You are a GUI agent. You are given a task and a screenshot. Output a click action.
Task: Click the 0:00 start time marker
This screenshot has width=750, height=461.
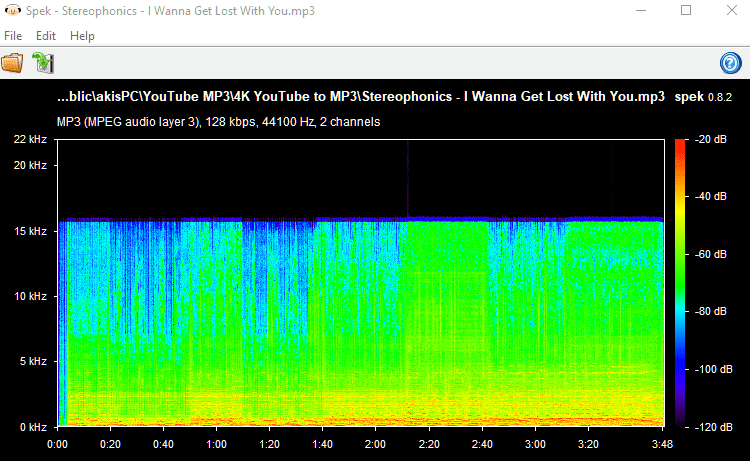pos(58,441)
